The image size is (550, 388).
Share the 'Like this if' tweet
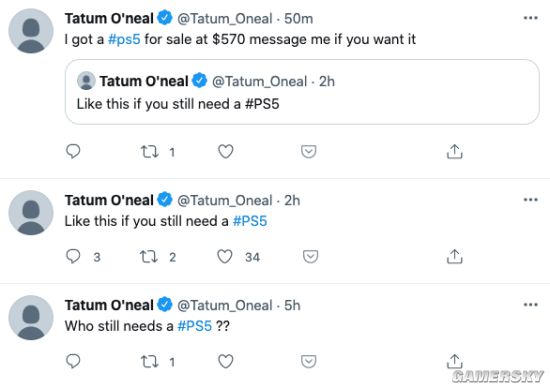click(x=455, y=256)
